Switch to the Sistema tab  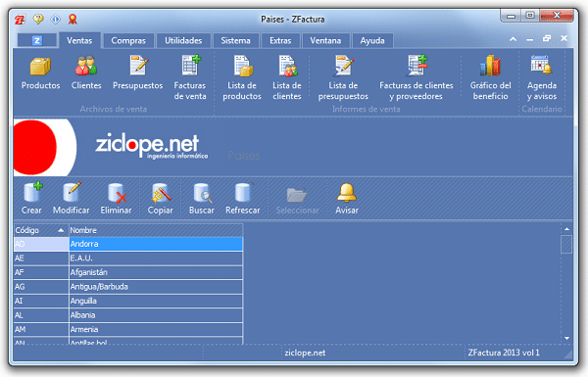[x=235, y=40]
